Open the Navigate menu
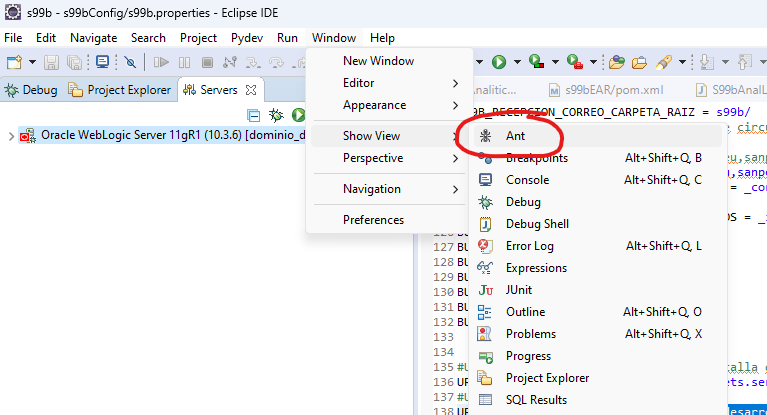 coord(93,38)
